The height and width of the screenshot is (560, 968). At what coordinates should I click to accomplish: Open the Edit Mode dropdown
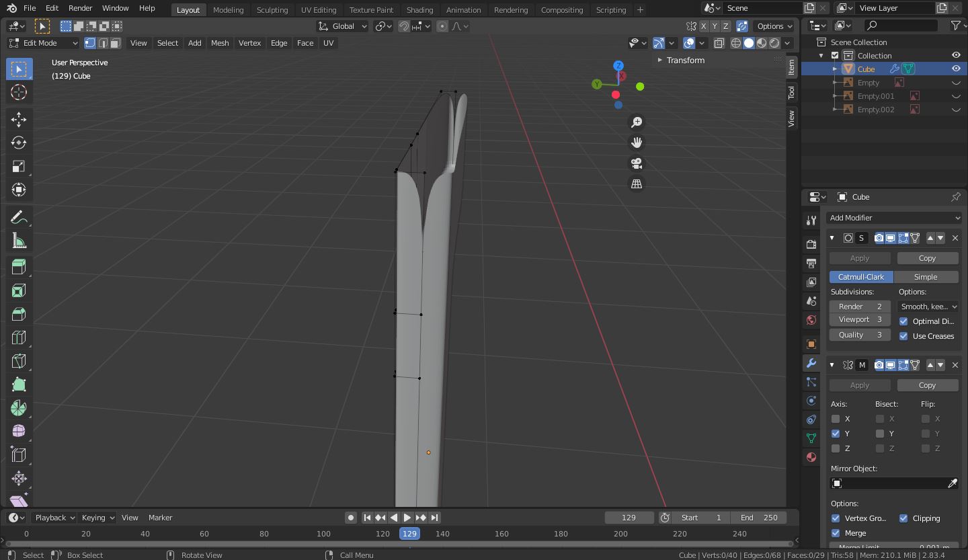pyautogui.click(x=43, y=43)
